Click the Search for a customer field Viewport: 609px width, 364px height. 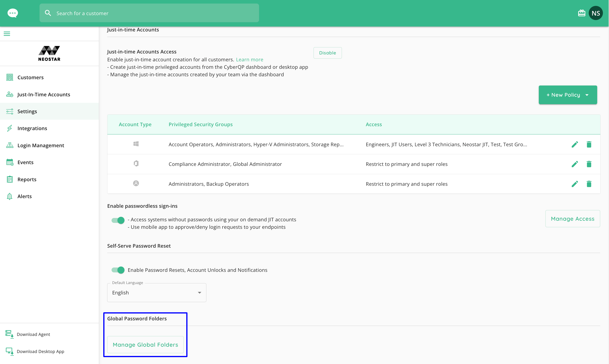[x=149, y=13]
